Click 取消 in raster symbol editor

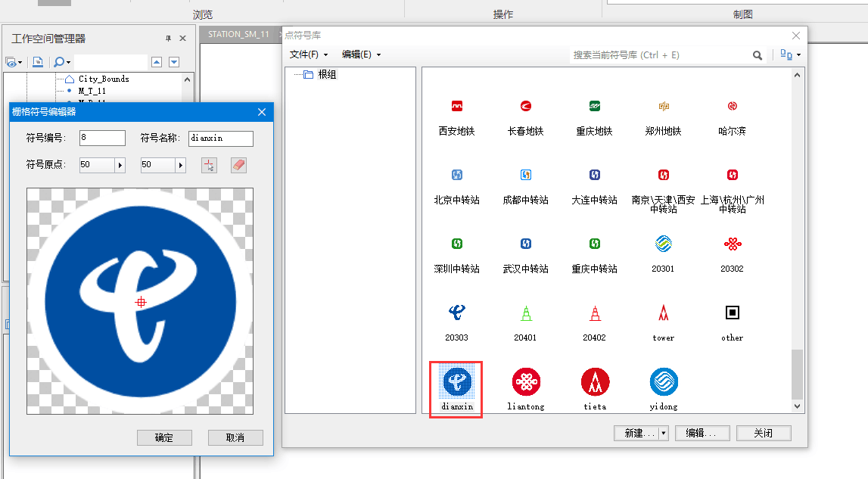[x=235, y=437]
